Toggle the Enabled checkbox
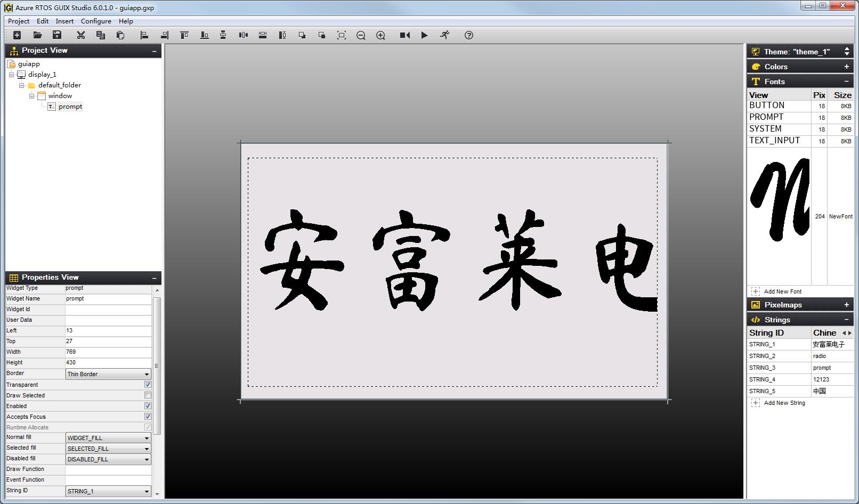This screenshot has width=859, height=504. pos(148,406)
